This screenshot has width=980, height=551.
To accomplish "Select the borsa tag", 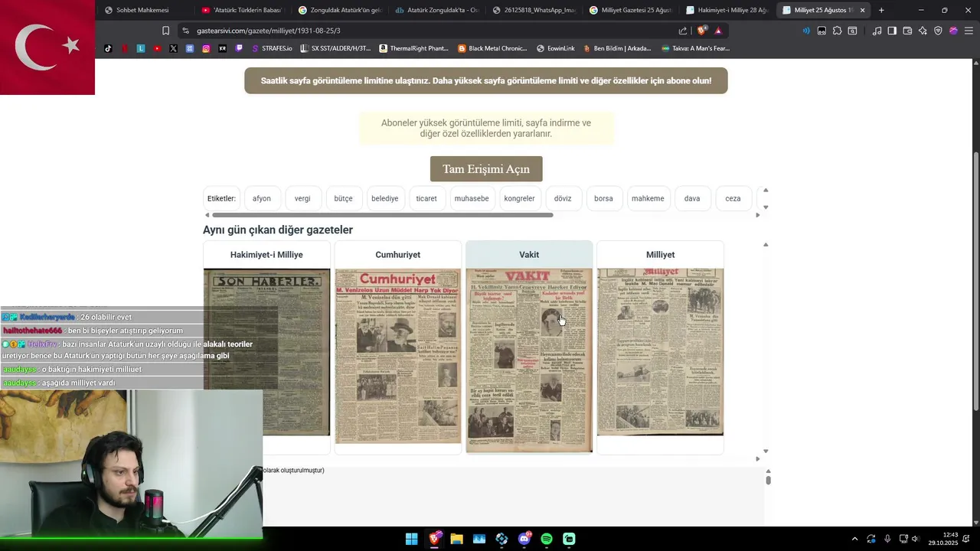I will [x=603, y=198].
